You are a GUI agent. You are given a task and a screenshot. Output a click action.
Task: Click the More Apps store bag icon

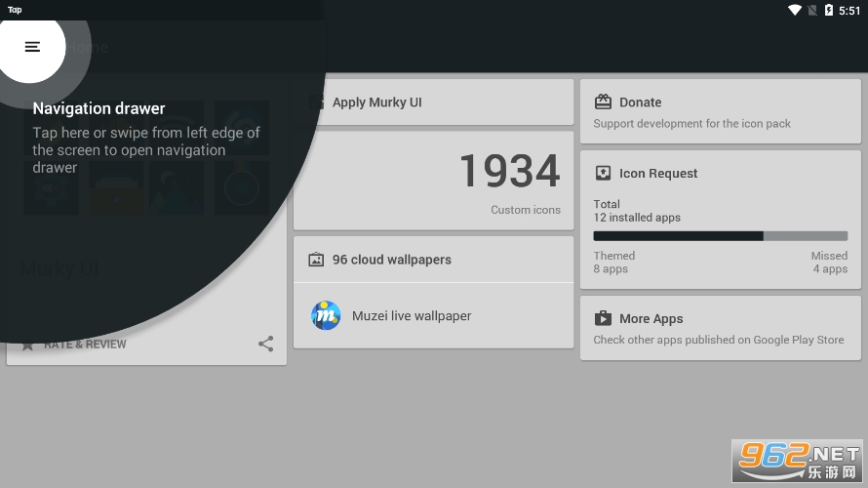click(603, 318)
